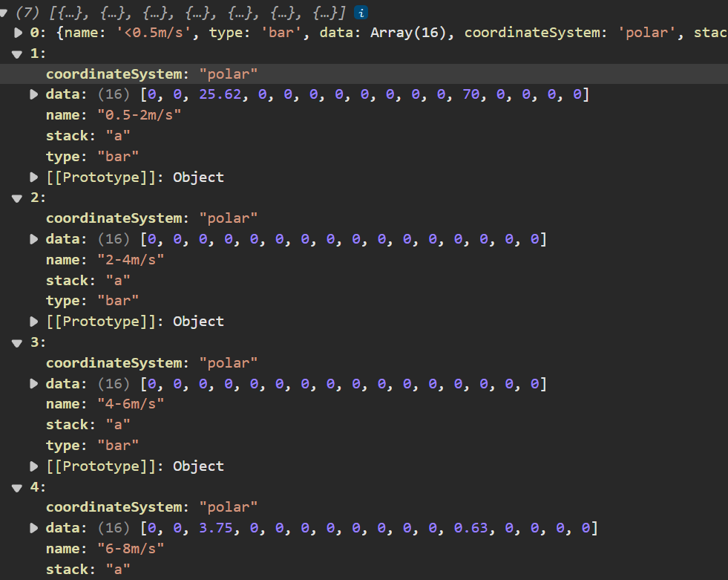This screenshot has width=728, height=580.
Task: Click the name value "2-4m/s"
Action: click(x=131, y=260)
